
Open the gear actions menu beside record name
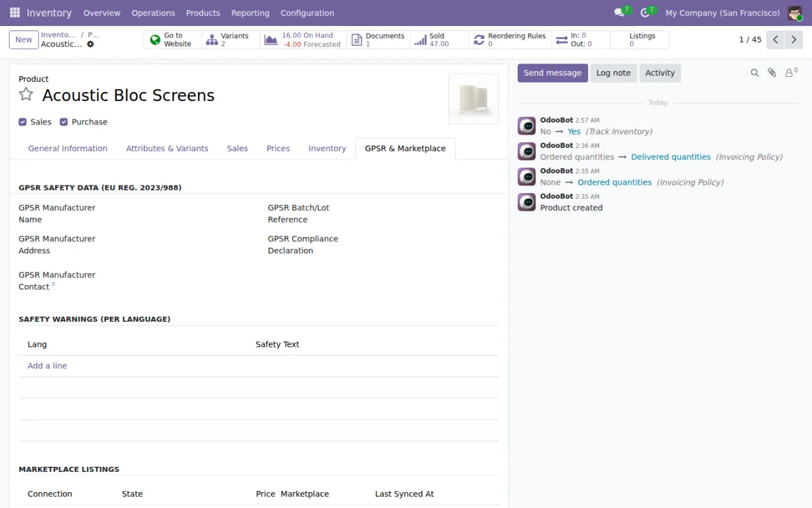pyautogui.click(x=90, y=44)
